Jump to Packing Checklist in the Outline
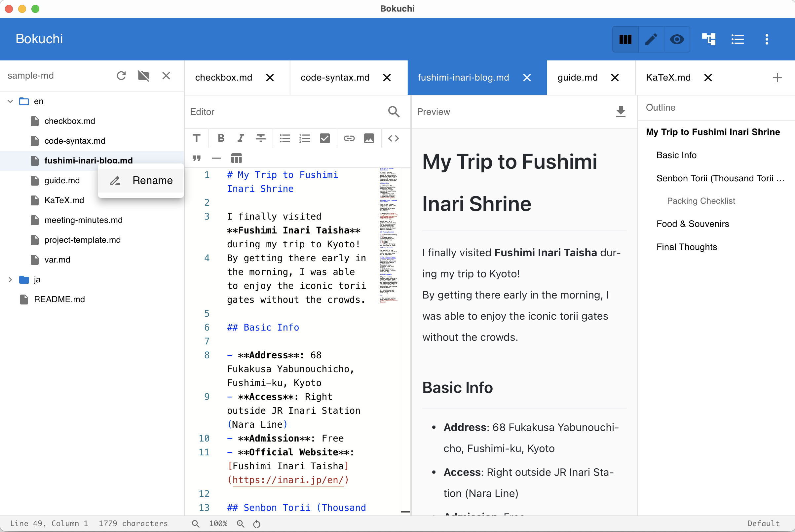Screen dimensions: 795x532 tap(700, 200)
